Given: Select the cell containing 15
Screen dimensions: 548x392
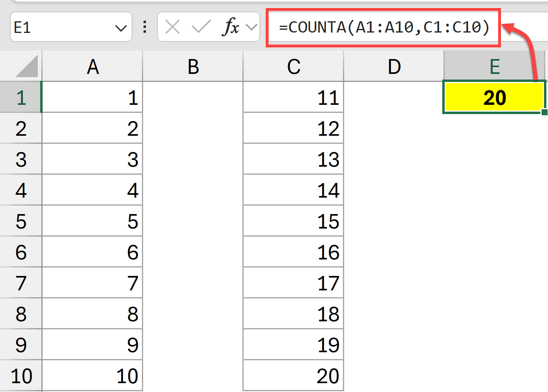Looking at the screenshot, I should click(293, 221).
